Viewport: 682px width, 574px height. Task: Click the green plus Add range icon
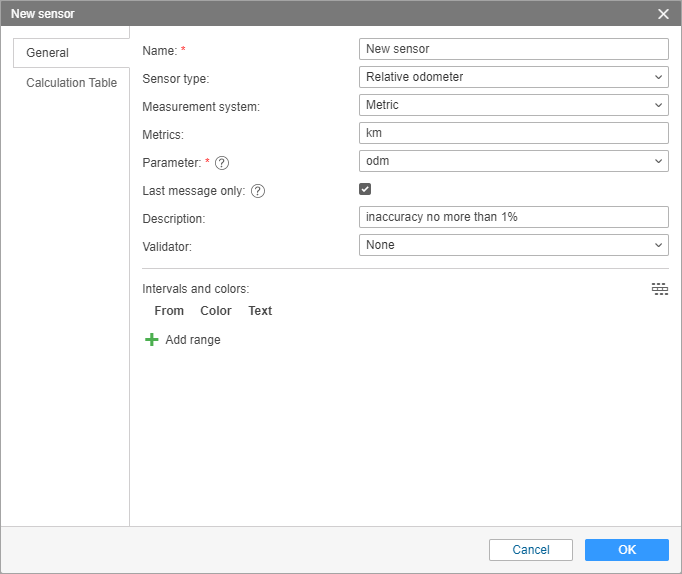coord(151,340)
